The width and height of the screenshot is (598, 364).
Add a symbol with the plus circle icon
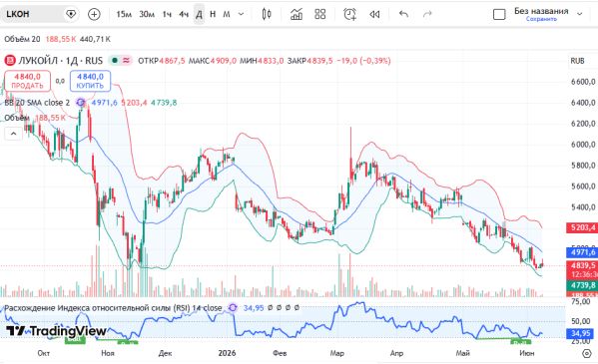[94, 14]
